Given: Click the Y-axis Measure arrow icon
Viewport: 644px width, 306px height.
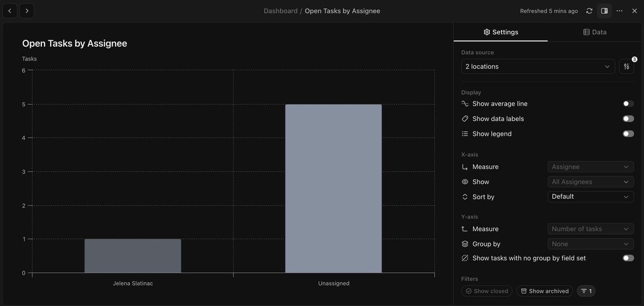Looking at the screenshot, I should 465,229.
